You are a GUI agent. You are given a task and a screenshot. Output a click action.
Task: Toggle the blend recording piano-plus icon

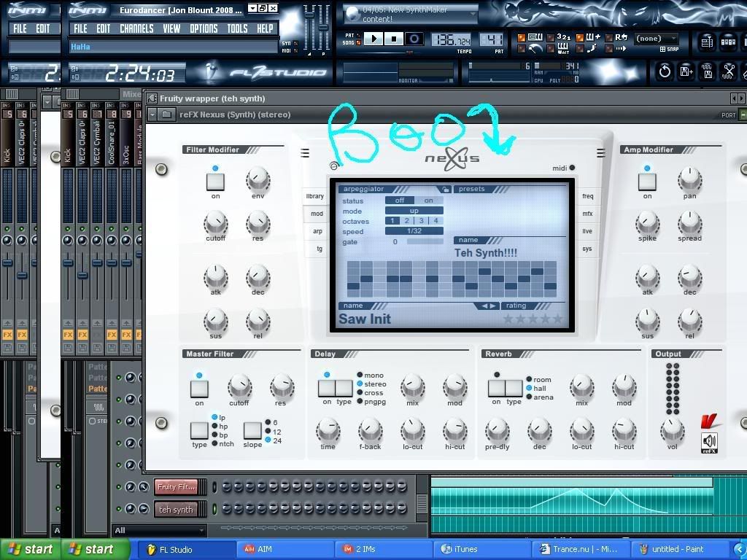tap(593, 36)
